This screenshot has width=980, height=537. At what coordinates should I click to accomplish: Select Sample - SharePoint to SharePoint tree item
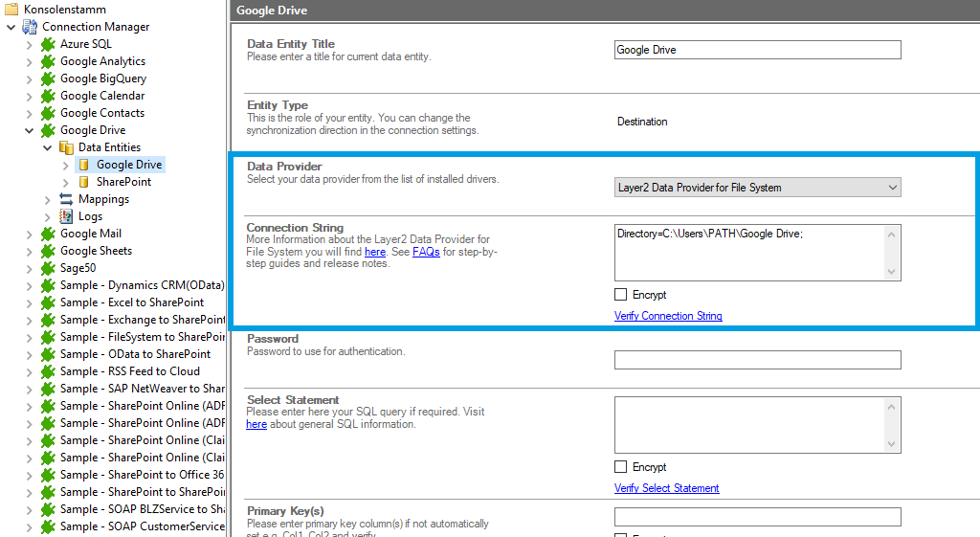(x=143, y=492)
